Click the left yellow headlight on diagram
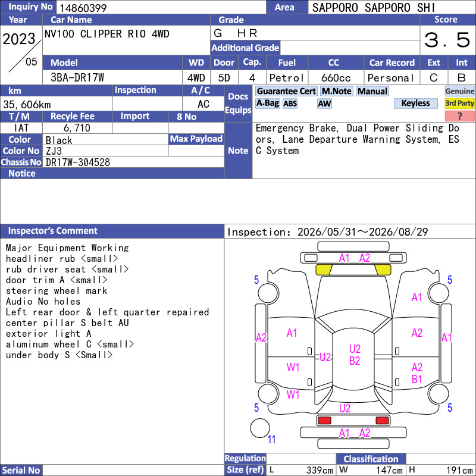 [324, 270]
